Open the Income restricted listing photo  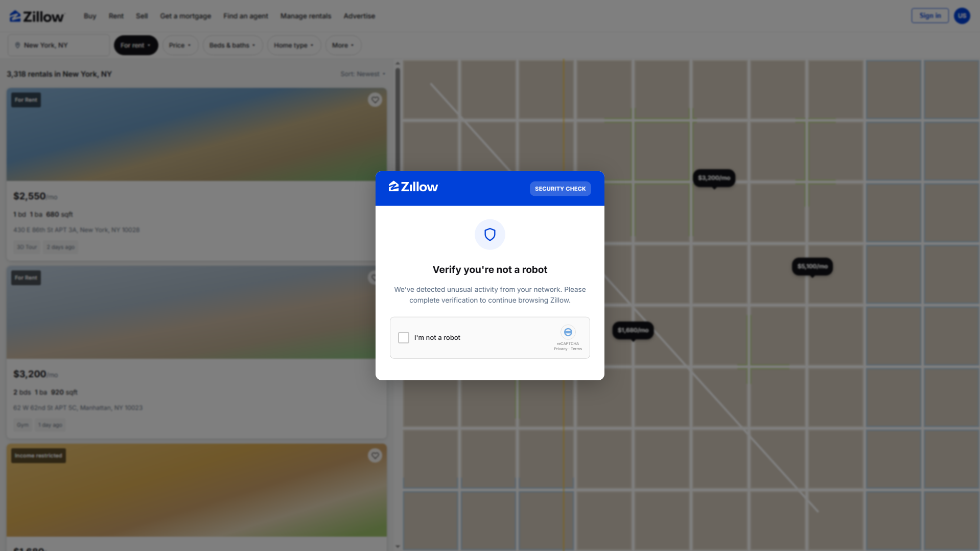tap(197, 490)
